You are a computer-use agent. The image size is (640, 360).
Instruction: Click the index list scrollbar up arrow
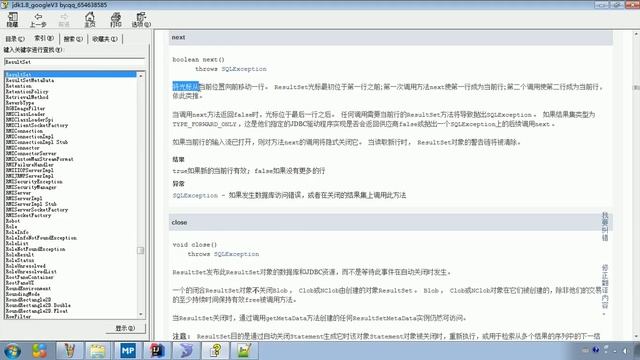[140, 76]
